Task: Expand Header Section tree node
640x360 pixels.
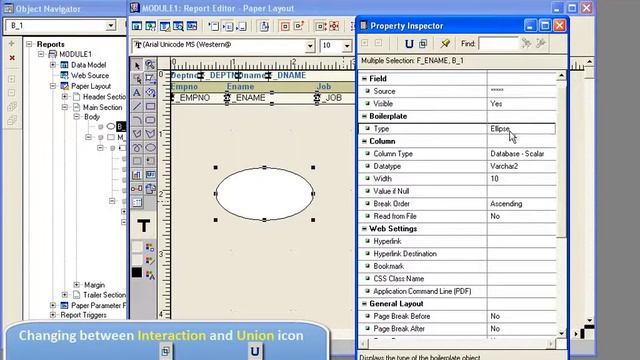Action: coord(64,97)
